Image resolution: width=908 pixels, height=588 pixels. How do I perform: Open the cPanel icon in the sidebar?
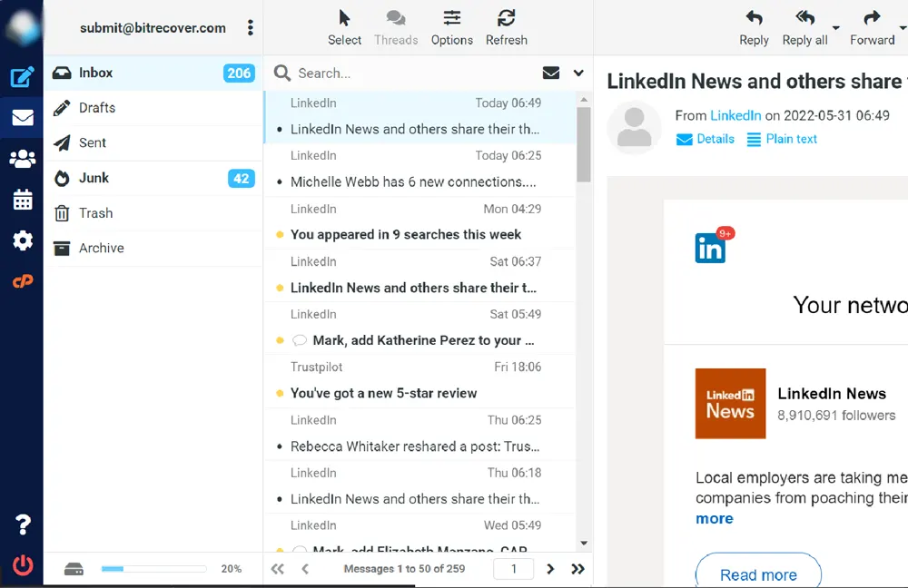pos(22,281)
